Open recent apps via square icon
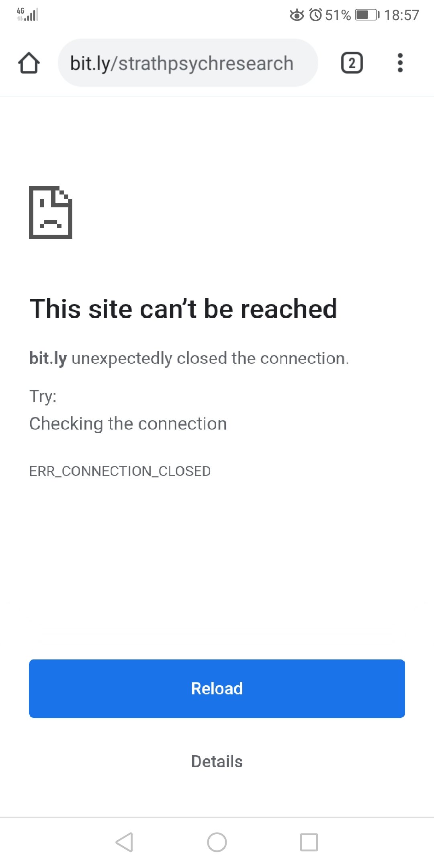This screenshot has height=868, width=434. pos(309,842)
